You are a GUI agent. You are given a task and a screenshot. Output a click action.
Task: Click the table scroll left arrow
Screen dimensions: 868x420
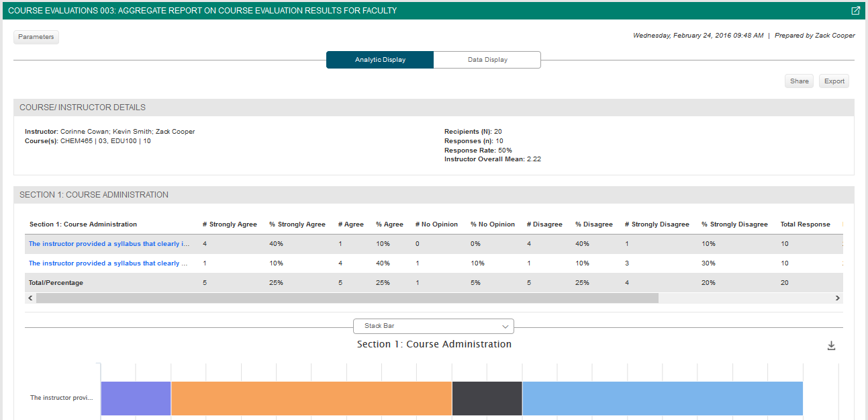pyautogui.click(x=30, y=298)
